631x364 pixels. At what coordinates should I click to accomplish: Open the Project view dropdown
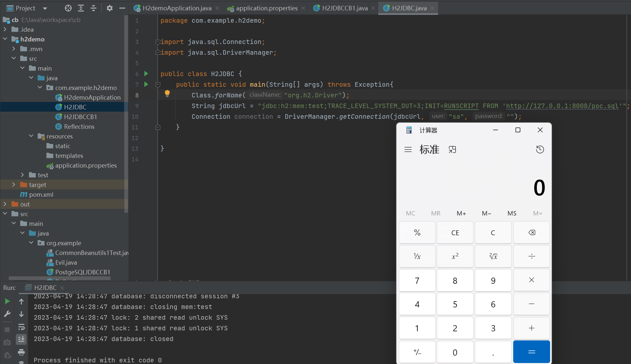tap(45, 8)
